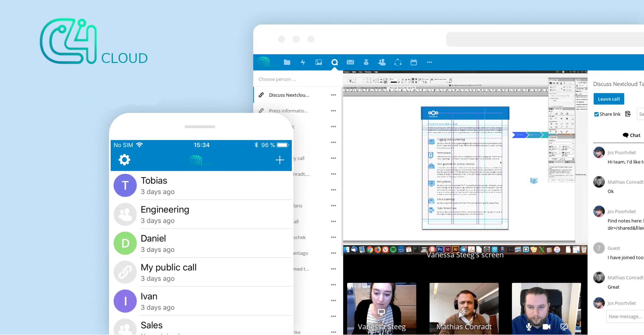The height and width of the screenshot is (335, 644).
Task: Open the Calendar app from the toolbar
Action: pyautogui.click(x=414, y=62)
